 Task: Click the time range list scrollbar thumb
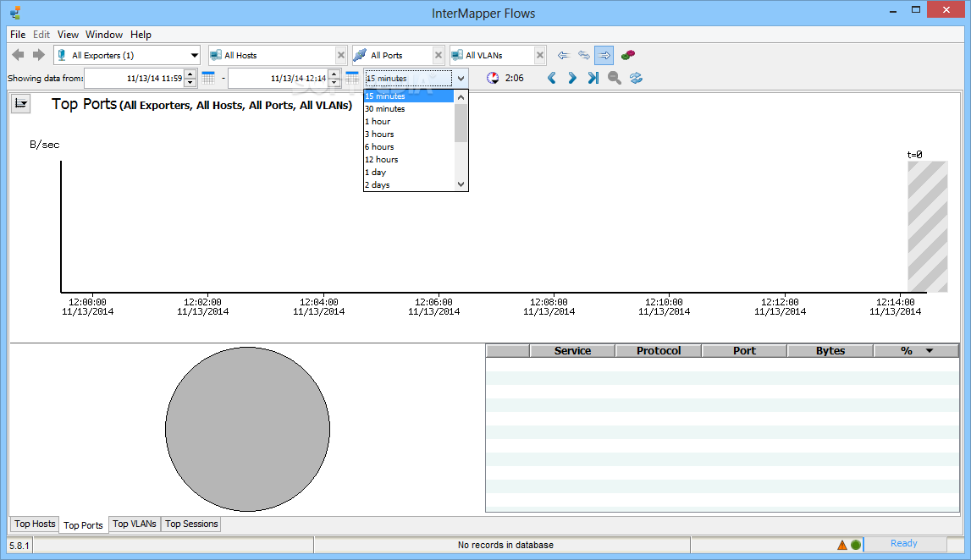coord(461,123)
